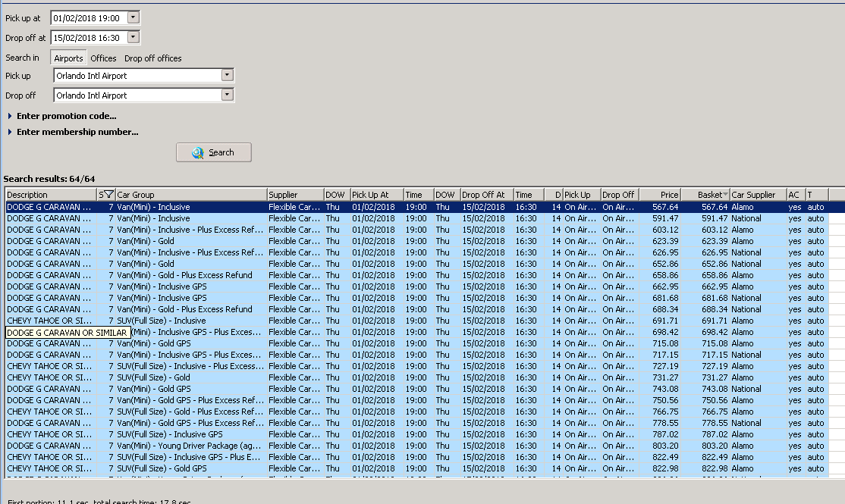Select Van(Mini) - Gold GPS row at 743.08
Image resolution: width=845 pixels, height=504 pixels.
pos(417,389)
